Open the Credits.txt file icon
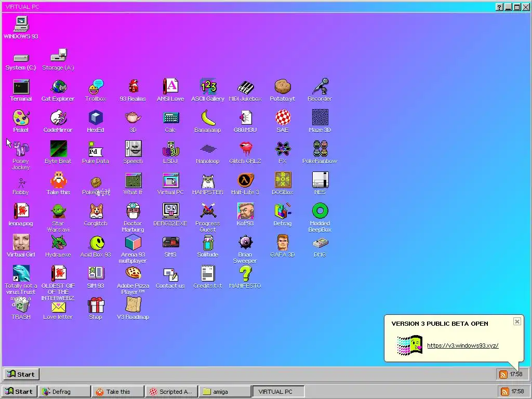532x399 pixels. pos(208,277)
